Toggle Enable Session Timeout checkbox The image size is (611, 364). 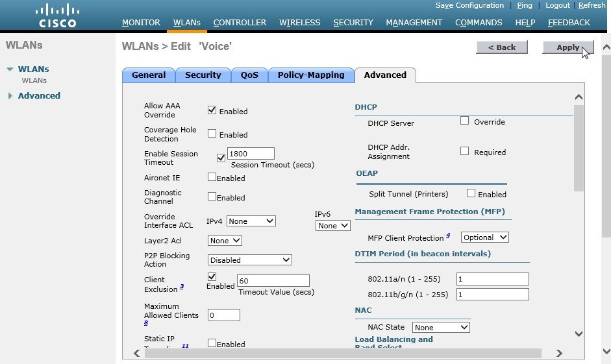pyautogui.click(x=221, y=158)
